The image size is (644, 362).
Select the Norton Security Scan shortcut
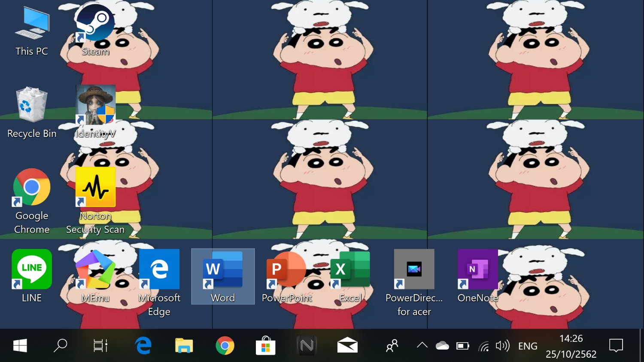pyautogui.click(x=95, y=201)
